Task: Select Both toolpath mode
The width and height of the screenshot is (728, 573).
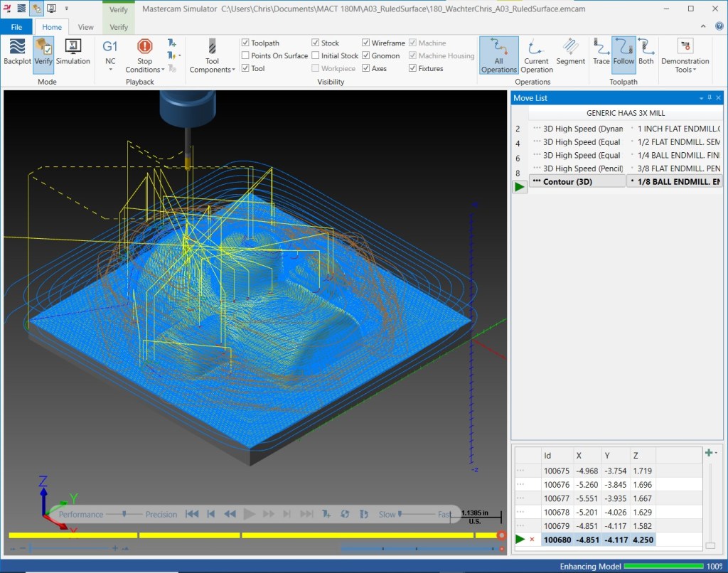Action: click(x=646, y=52)
